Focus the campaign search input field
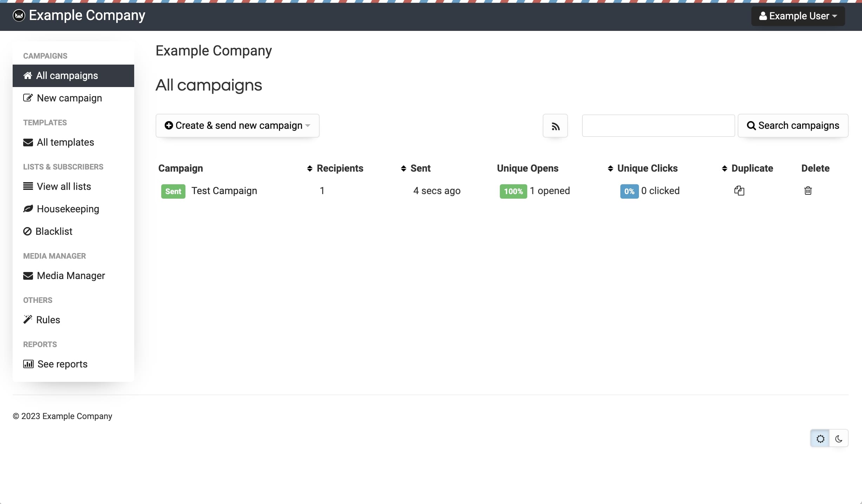The height and width of the screenshot is (504, 862). 658,126
